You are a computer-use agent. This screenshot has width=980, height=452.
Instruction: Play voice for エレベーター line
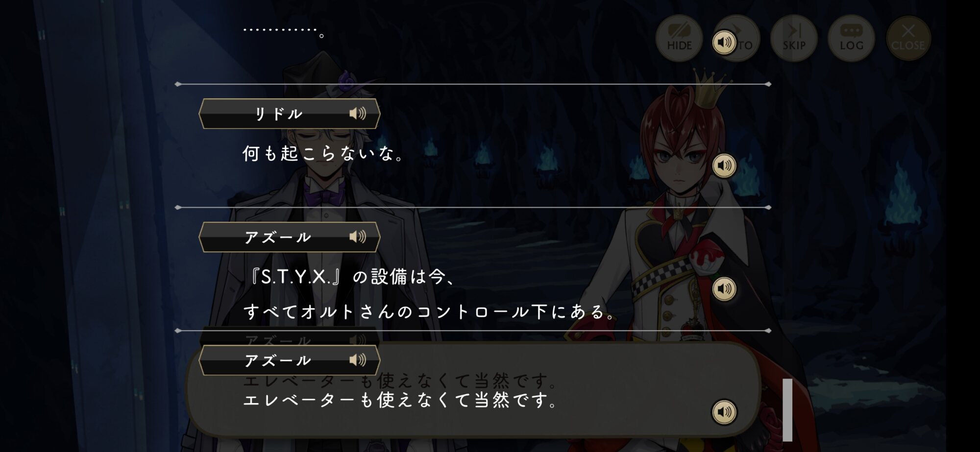(x=724, y=412)
